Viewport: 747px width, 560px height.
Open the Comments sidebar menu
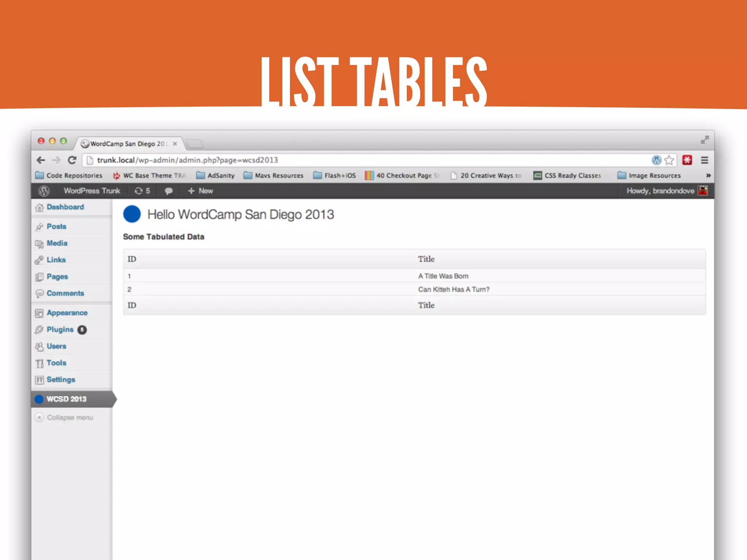coord(65,293)
